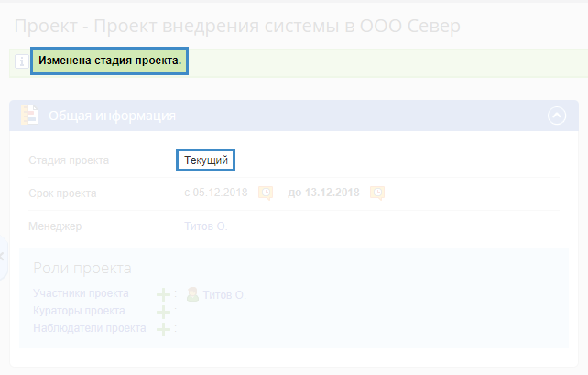Screen dimensions: 588x375
Task: Click the Общая информация section icon
Action: click(29, 116)
